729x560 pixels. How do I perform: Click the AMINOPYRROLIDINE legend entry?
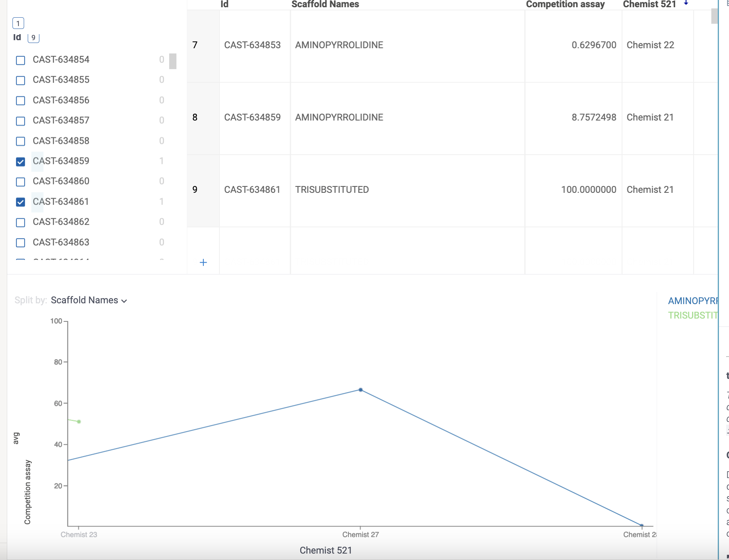(693, 300)
